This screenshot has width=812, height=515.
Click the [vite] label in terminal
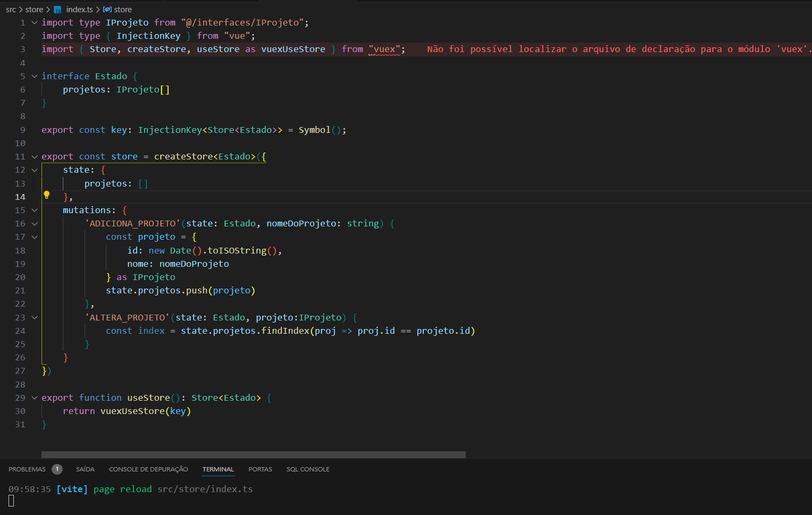click(x=72, y=489)
